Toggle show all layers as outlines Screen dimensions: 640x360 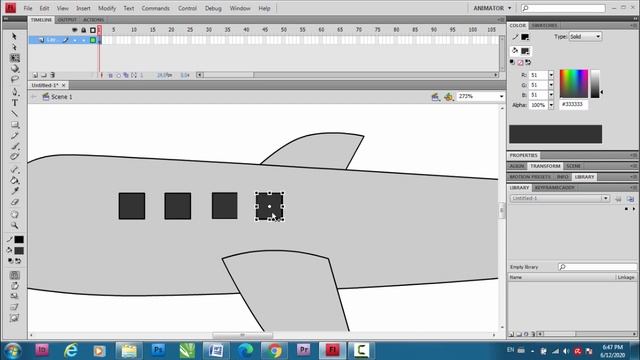(93, 30)
